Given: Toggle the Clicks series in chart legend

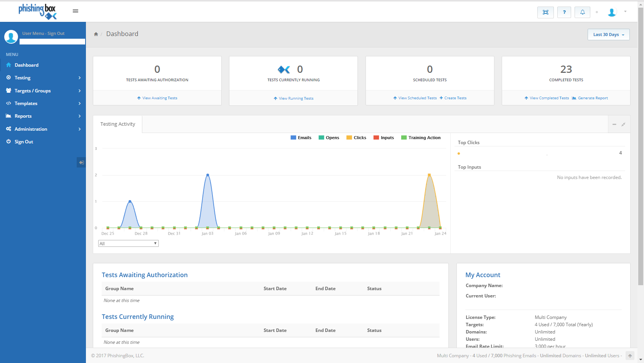Looking at the screenshot, I should (x=356, y=138).
